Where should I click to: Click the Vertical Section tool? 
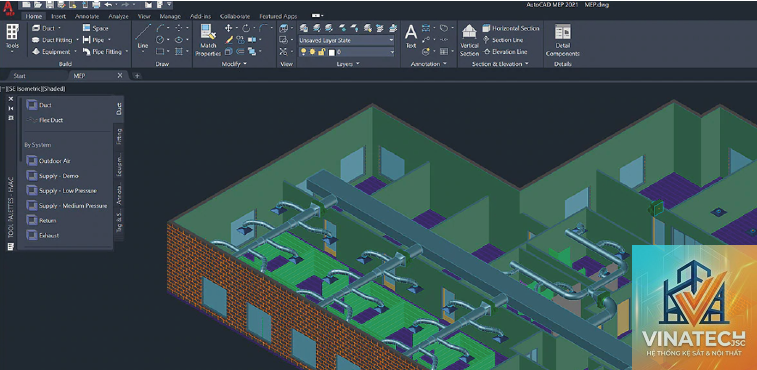point(469,40)
